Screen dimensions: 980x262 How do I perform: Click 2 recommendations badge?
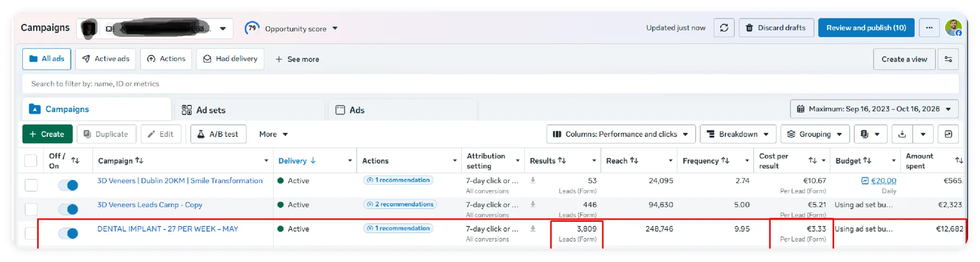(x=400, y=204)
